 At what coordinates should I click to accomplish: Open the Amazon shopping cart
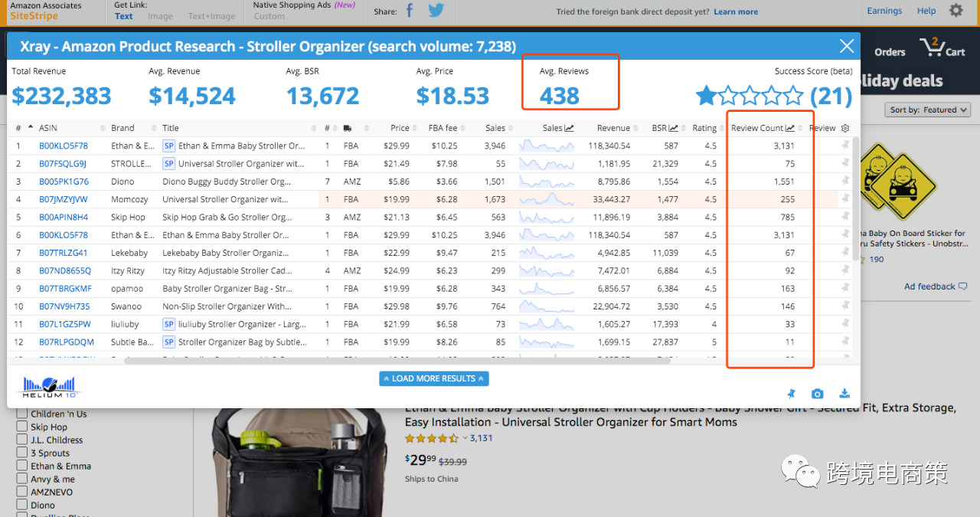[942, 49]
